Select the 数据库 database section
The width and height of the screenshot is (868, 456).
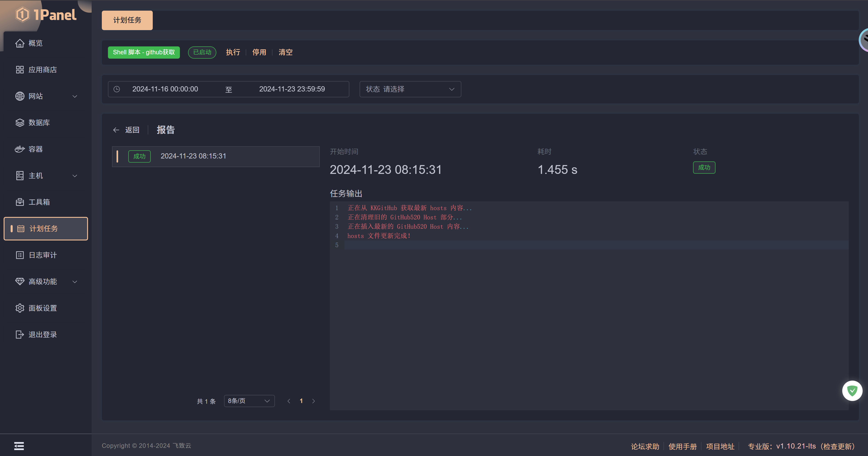[x=40, y=122]
